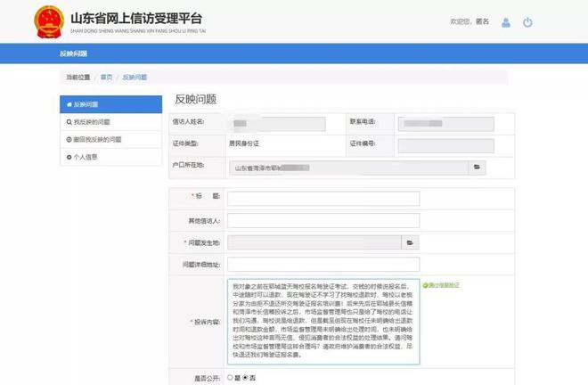Go to 首页 breadcrumb link
The height and width of the screenshot is (385, 588).
[106, 78]
